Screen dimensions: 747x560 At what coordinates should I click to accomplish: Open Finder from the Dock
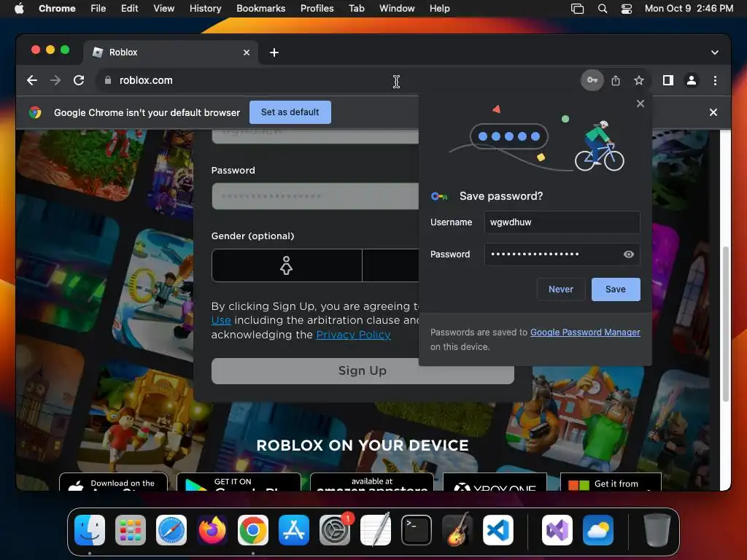point(90,530)
